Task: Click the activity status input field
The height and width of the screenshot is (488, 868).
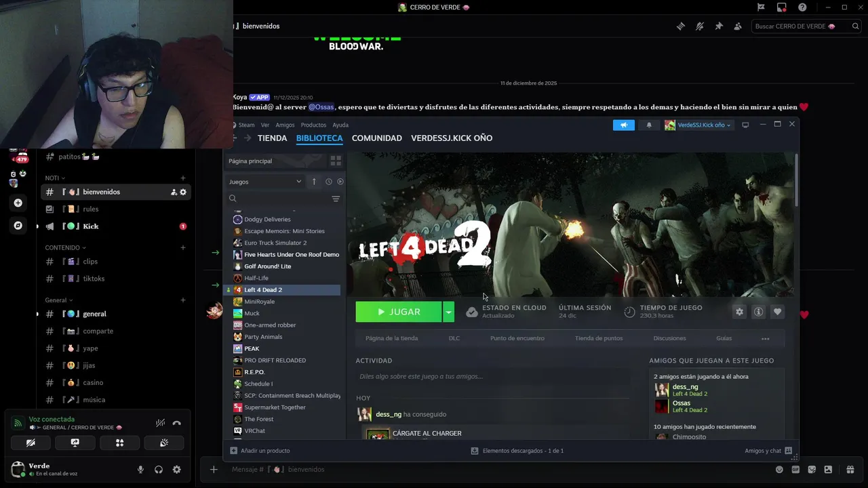Action: point(493,376)
